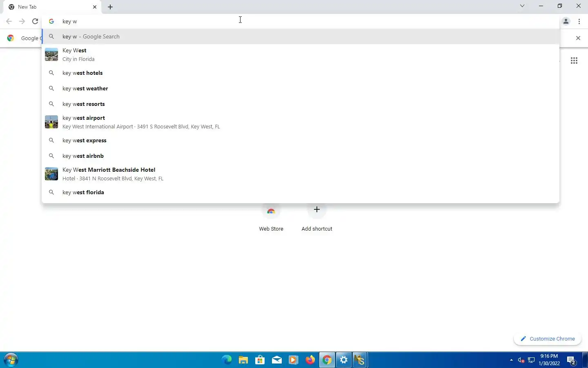The image size is (588, 368).
Task: Click the Google icon in the address bar
Action: (51, 21)
